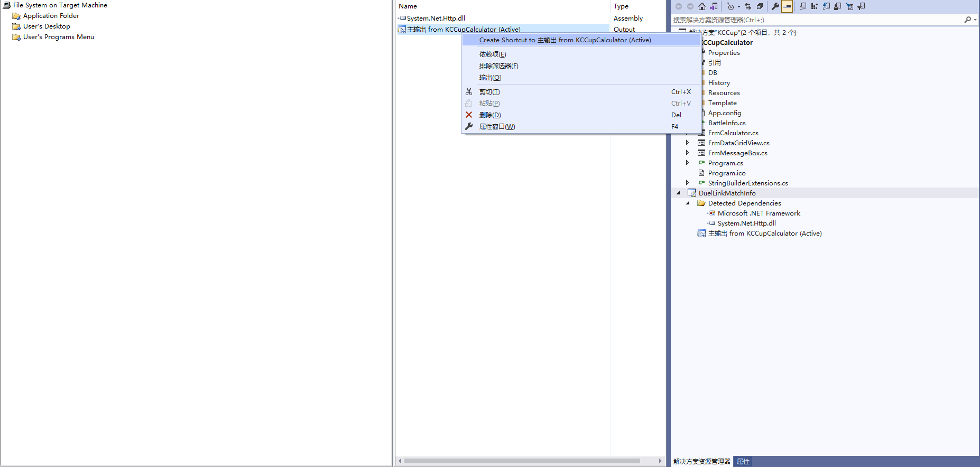The width and height of the screenshot is (980, 467).
Task: Select App.config in Solution Explorer
Action: (x=724, y=113)
